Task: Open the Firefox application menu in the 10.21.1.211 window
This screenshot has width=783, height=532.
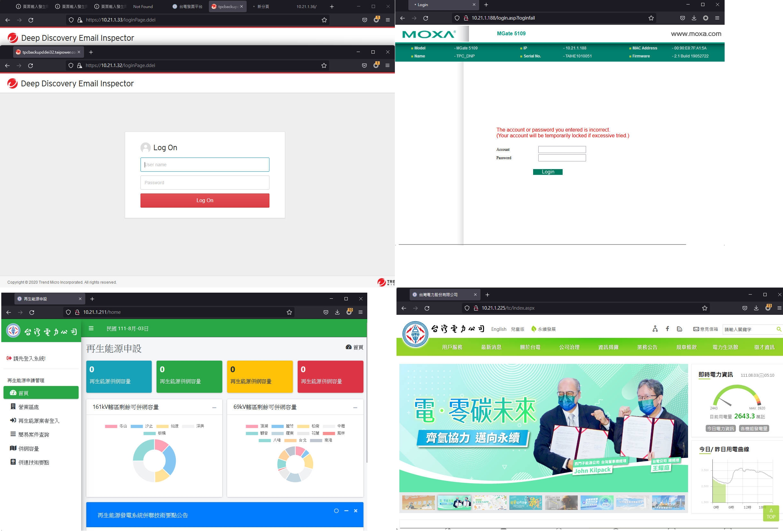Action: (x=361, y=313)
